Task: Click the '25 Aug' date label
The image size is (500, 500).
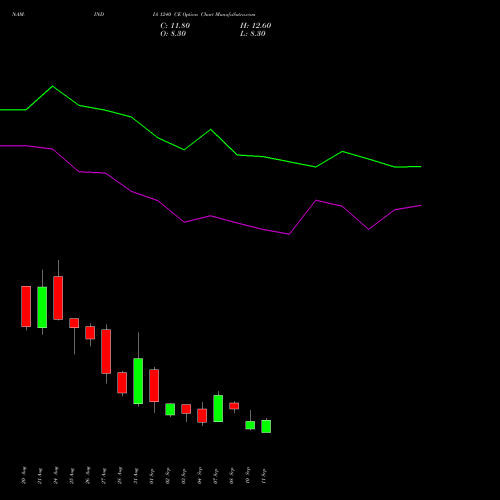Action: (72, 475)
